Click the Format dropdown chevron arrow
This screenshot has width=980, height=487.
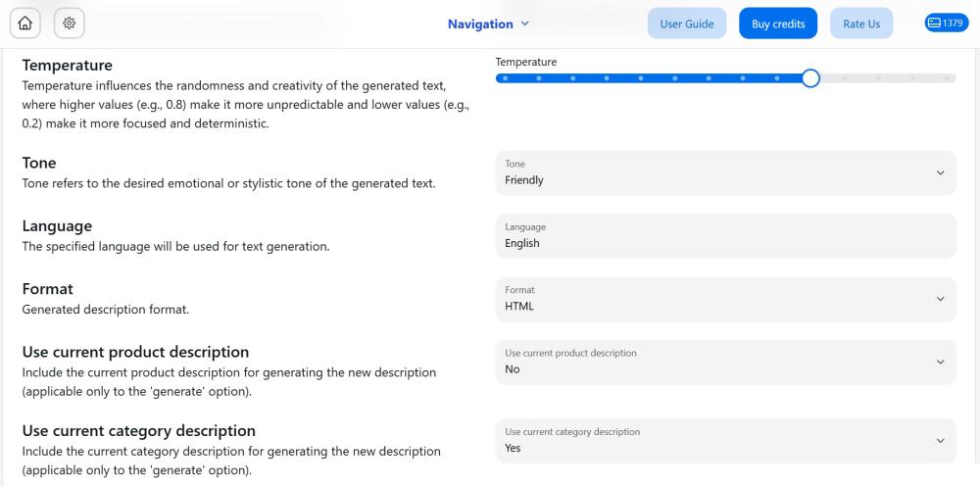[940, 300]
